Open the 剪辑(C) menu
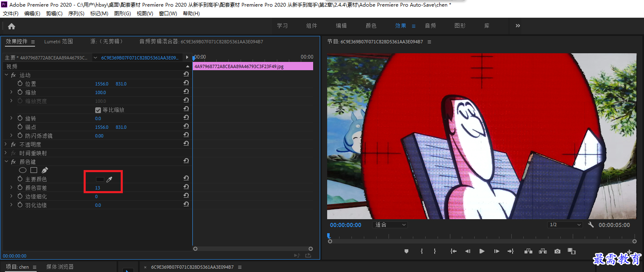Viewport: 644px width, 272px height. pos(54,14)
